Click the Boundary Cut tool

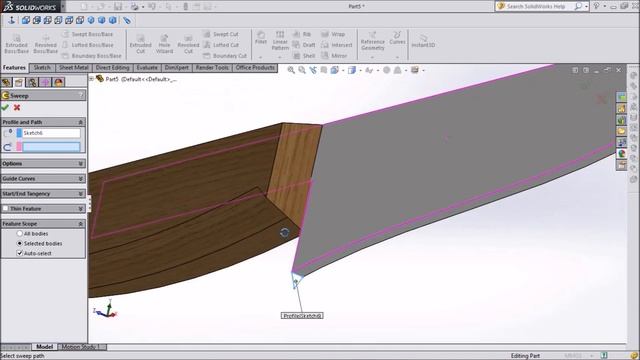[x=225, y=56]
